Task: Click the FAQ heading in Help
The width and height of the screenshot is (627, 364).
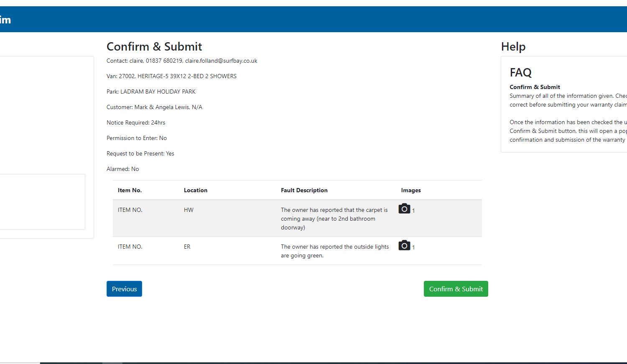Action: (x=520, y=72)
